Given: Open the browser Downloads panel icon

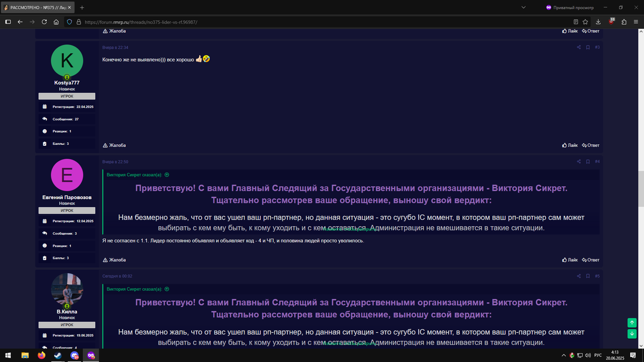Looking at the screenshot, I should point(598,22).
